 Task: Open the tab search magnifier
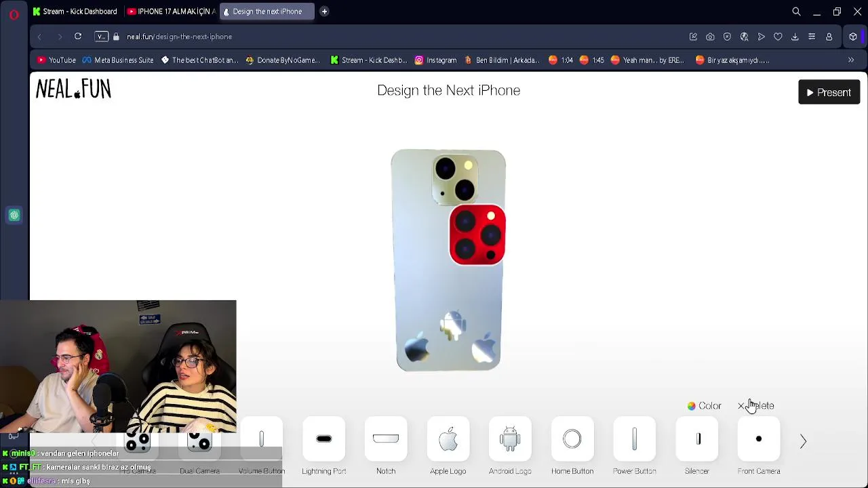(796, 12)
